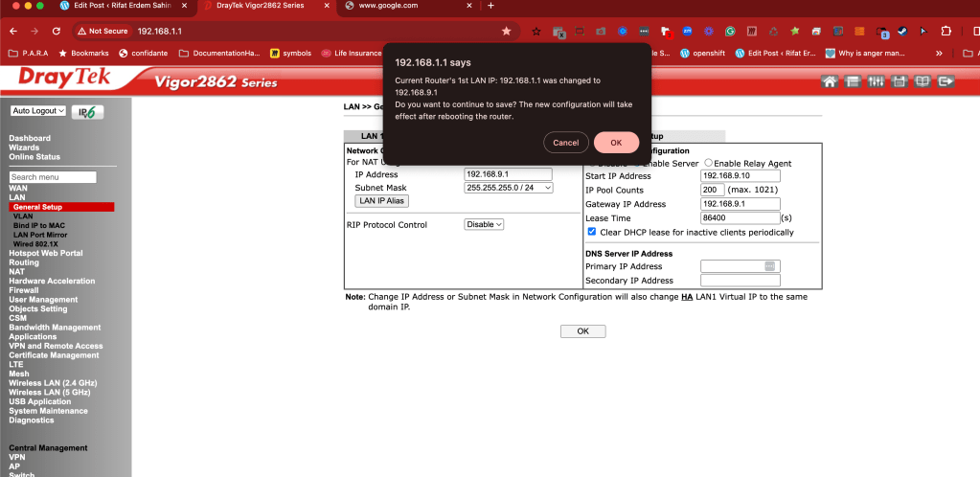Image resolution: width=980 pixels, height=477 pixels.
Task: Click the Search menu input field
Action: pos(53,177)
